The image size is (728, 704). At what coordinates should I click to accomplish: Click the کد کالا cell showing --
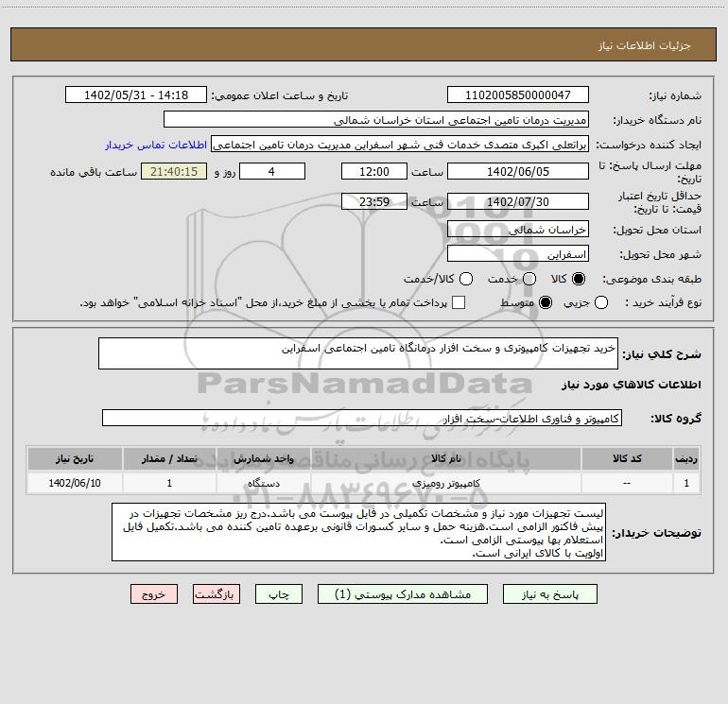coord(627,483)
